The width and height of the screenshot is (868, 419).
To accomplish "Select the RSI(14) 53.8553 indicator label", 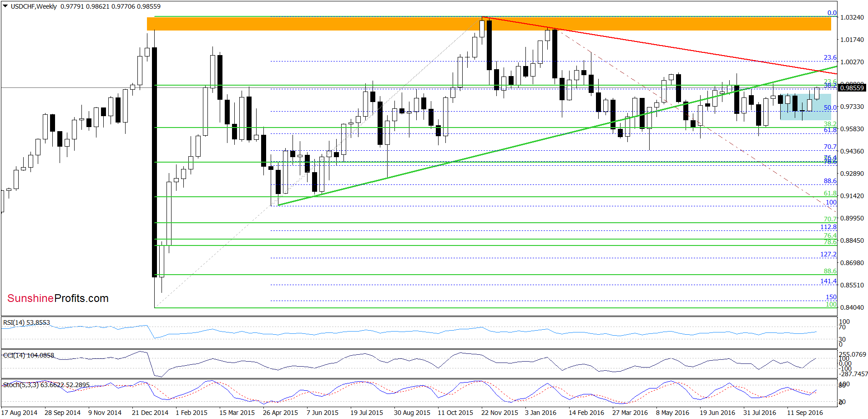I will pos(26,322).
